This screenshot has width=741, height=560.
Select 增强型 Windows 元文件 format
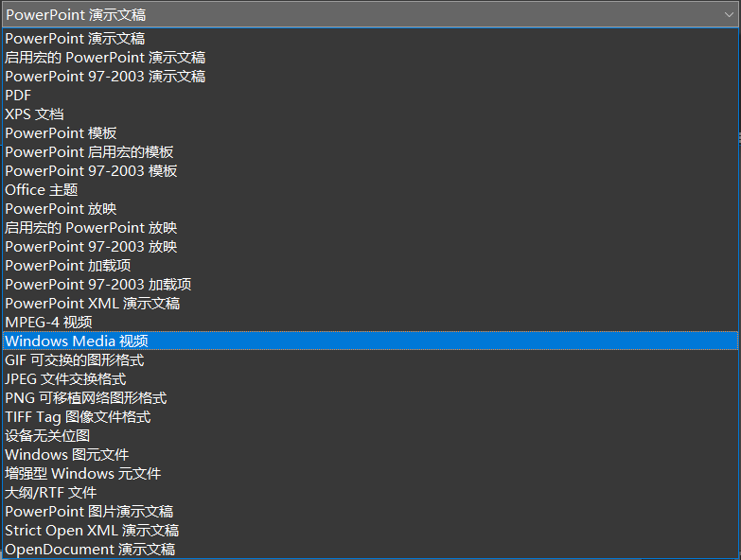tap(370, 474)
